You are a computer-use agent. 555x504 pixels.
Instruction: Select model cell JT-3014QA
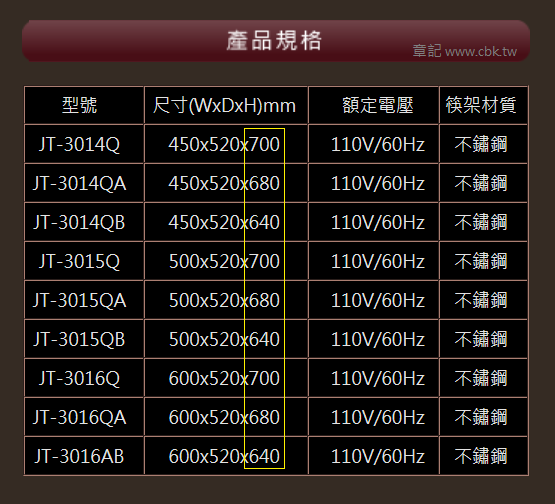pos(84,183)
